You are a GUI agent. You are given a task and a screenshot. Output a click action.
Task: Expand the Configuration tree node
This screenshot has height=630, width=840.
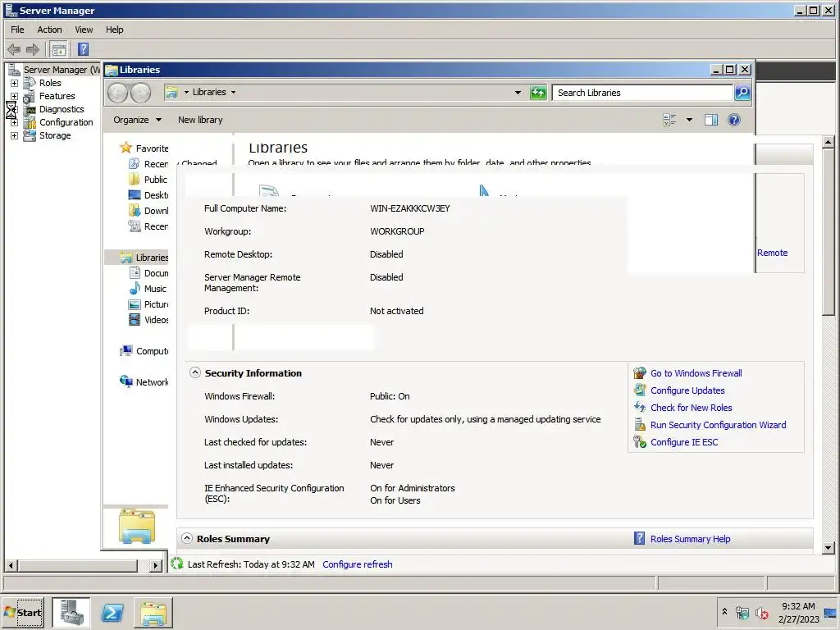[x=14, y=123]
